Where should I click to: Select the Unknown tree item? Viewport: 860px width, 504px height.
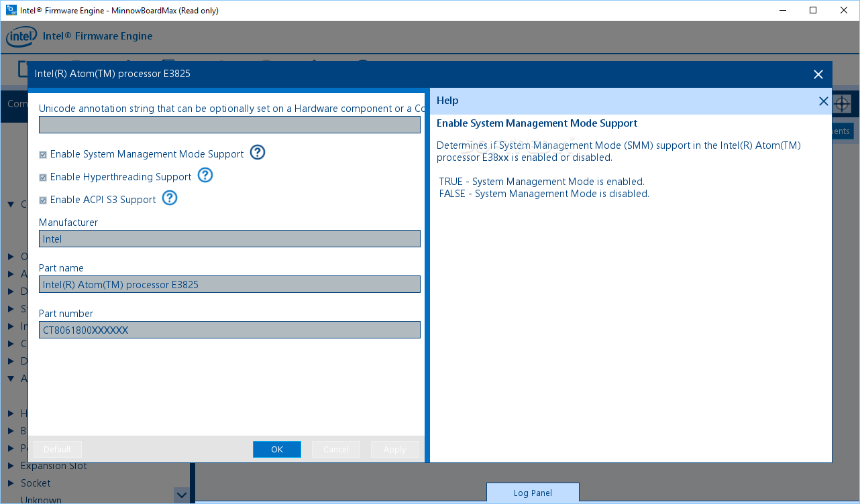click(x=41, y=500)
